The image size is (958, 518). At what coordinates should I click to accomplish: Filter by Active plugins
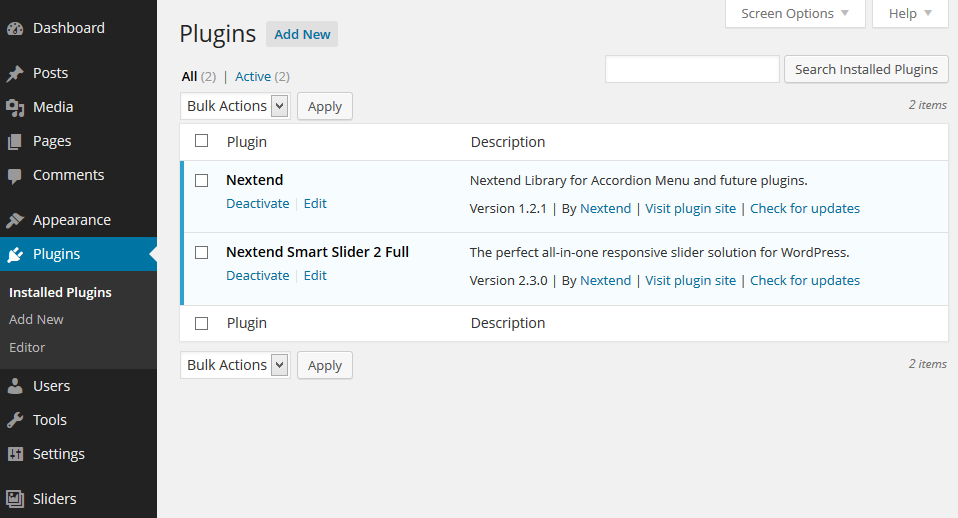(x=253, y=76)
